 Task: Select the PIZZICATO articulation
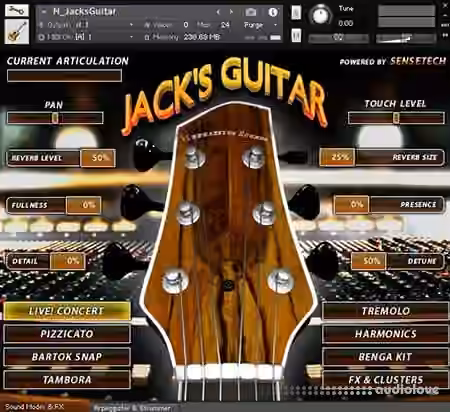[67, 334]
